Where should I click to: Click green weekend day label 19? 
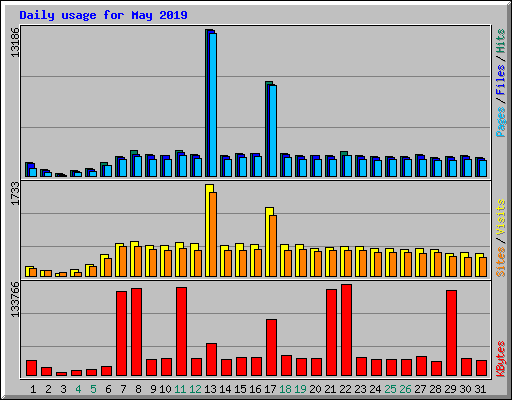coord(300,389)
